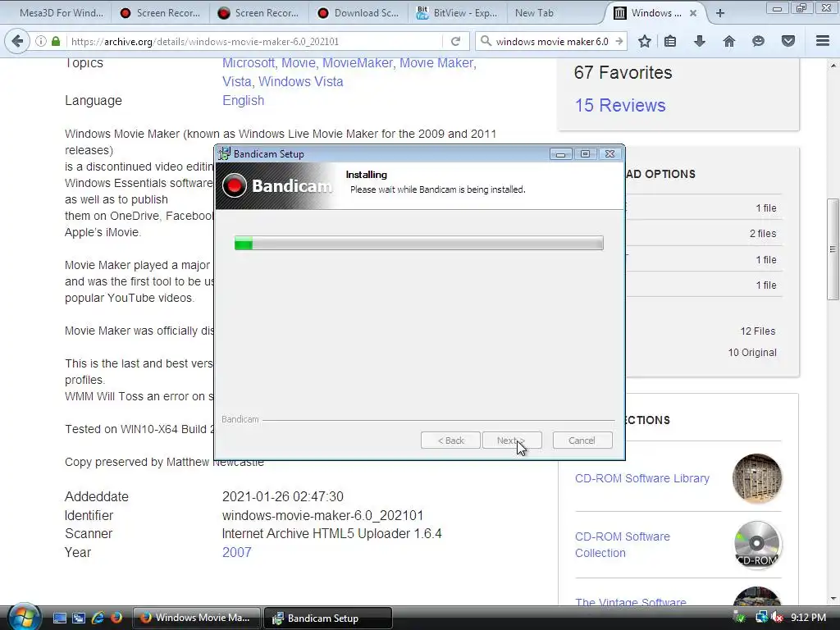Click the CD-ROM disc collection thumbnail
The width and height of the screenshot is (840, 630).
pyautogui.click(x=757, y=545)
